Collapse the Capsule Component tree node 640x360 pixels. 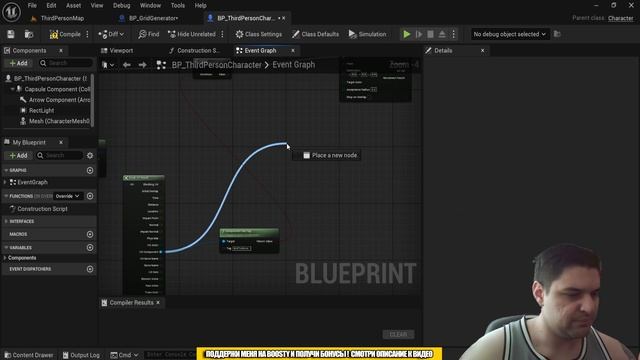(13, 89)
